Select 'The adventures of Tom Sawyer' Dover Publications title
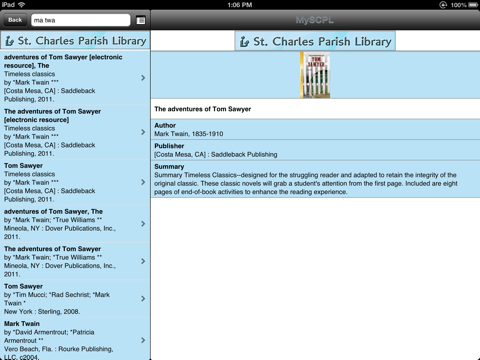Viewport: 480px width, 360px height. [52, 249]
